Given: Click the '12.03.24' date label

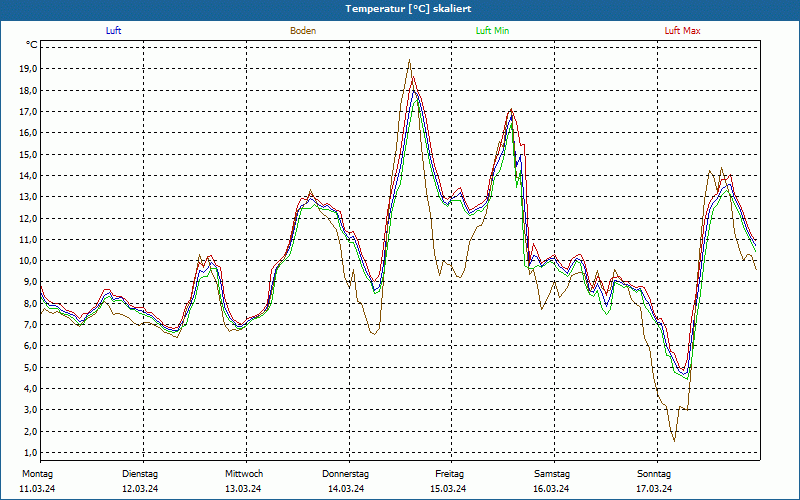Looking at the screenshot, I should tap(140, 489).
